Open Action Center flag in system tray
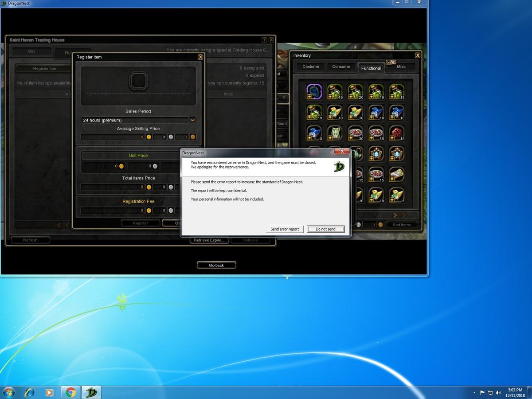The image size is (532, 399). click(x=482, y=393)
